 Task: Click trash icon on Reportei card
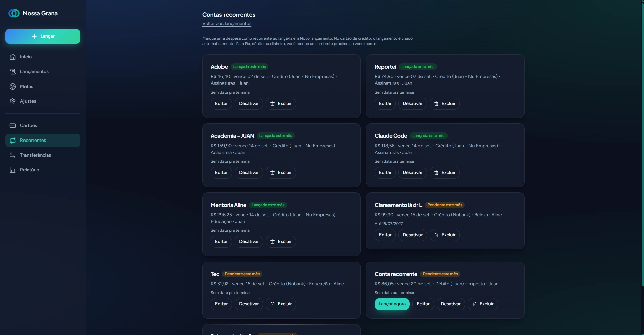(x=436, y=104)
